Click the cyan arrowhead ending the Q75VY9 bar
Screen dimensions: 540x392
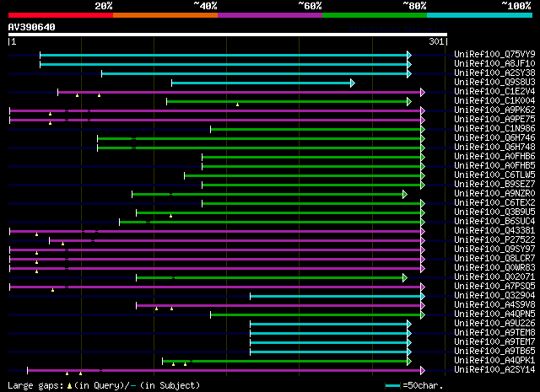coord(409,55)
